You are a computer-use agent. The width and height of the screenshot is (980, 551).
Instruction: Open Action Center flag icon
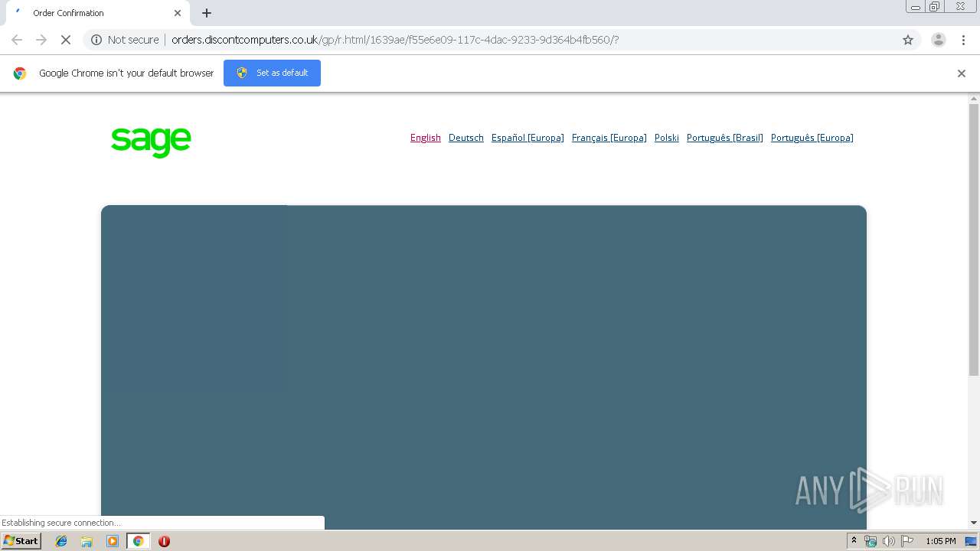tap(907, 541)
